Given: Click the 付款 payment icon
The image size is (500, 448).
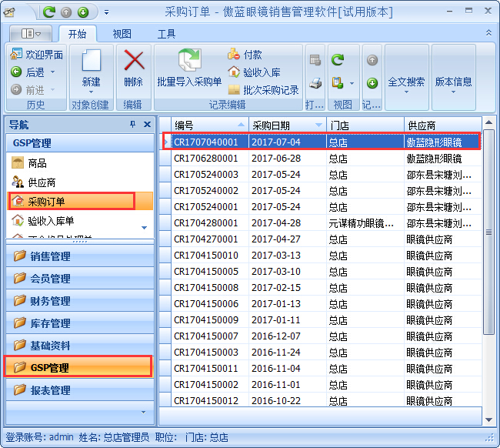Looking at the screenshot, I should (235, 55).
